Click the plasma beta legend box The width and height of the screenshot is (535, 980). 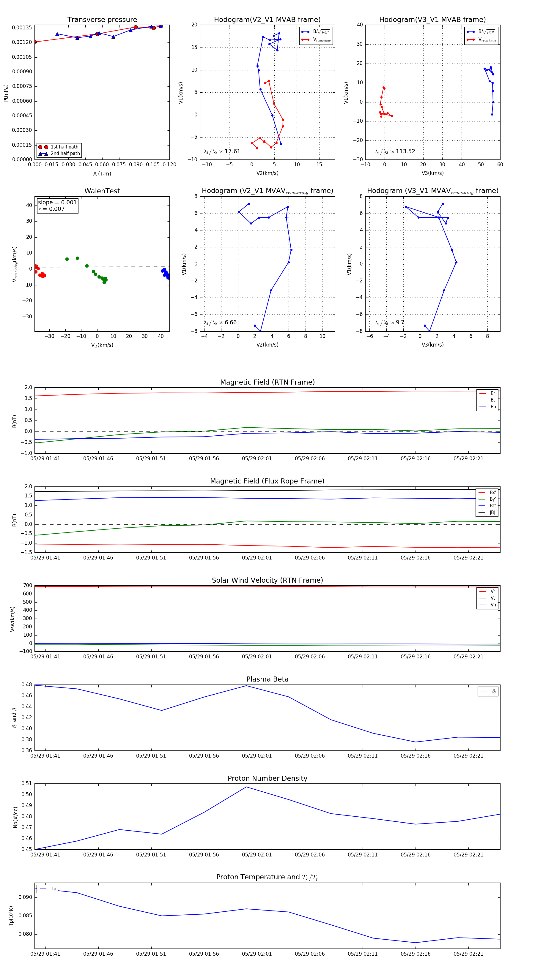click(x=488, y=691)
